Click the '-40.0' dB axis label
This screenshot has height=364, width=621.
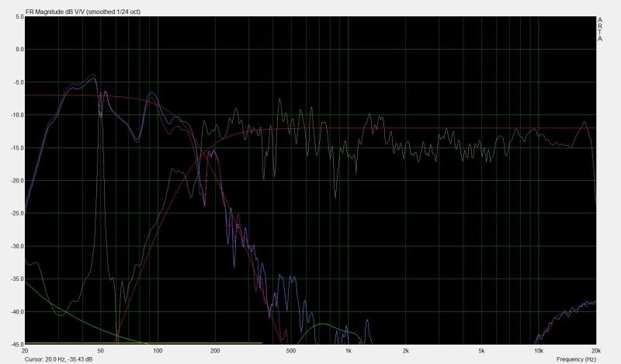coord(18,312)
